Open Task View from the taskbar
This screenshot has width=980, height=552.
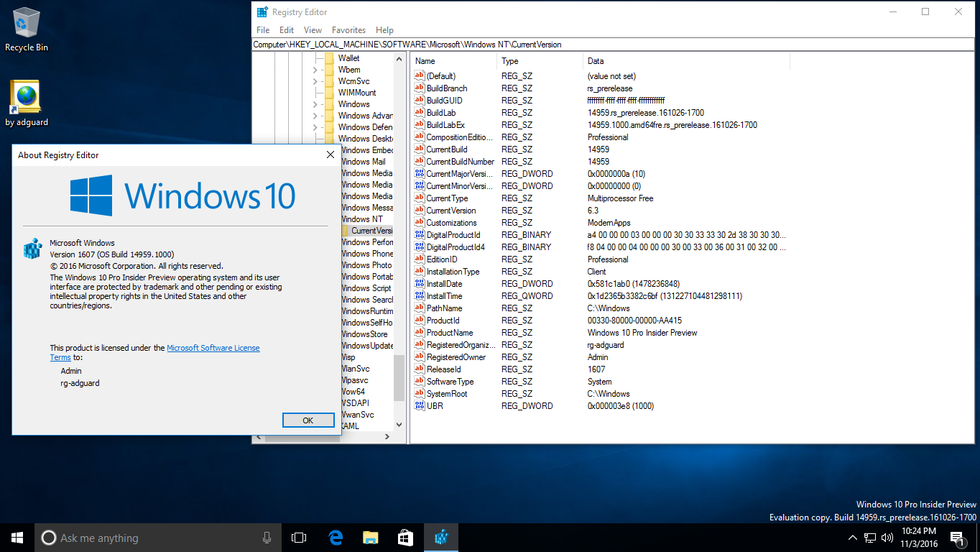pyautogui.click(x=299, y=538)
